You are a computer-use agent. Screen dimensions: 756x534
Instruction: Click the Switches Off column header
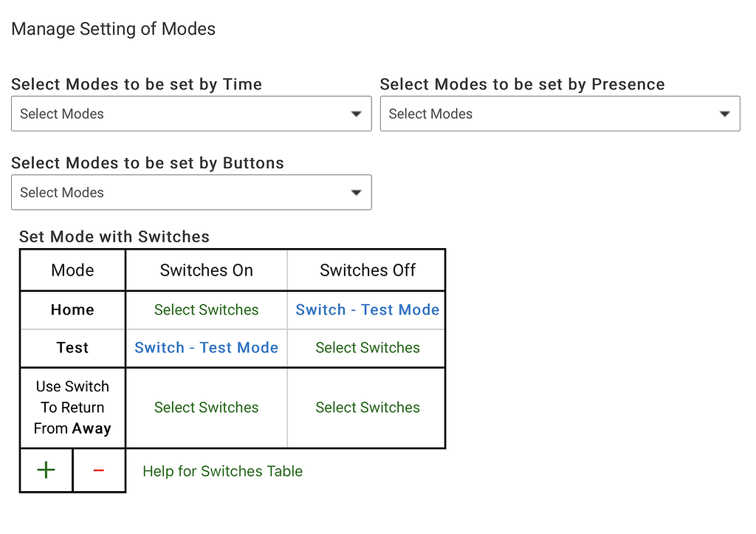pyautogui.click(x=368, y=270)
